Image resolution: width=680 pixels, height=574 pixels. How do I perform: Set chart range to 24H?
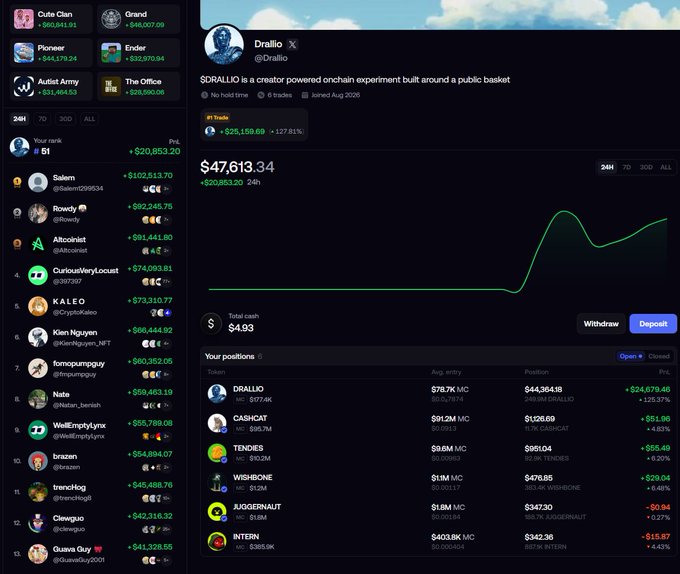[x=607, y=167]
